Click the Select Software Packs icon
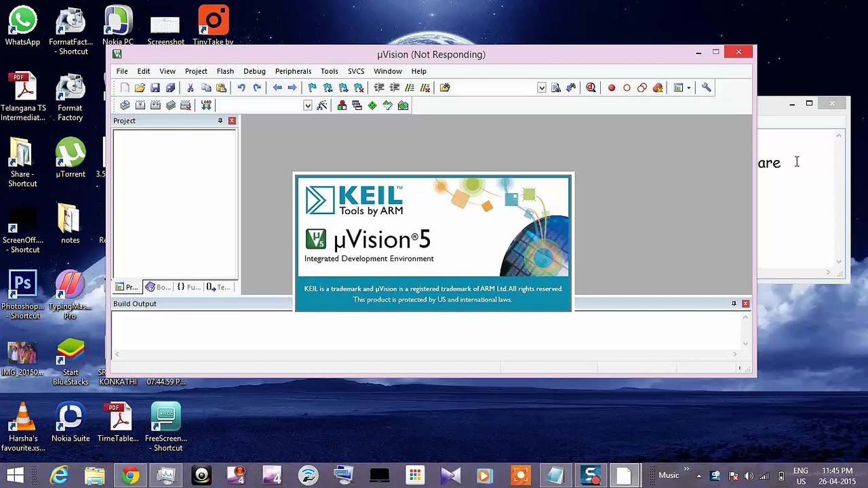Viewport: 868px width, 488px height. pyautogui.click(x=388, y=105)
